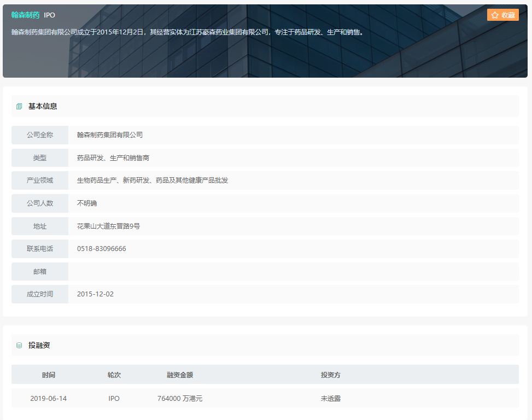This screenshot has height=420, width=532.
Task: Select the founding date 2015-12-02
Action: (95, 294)
